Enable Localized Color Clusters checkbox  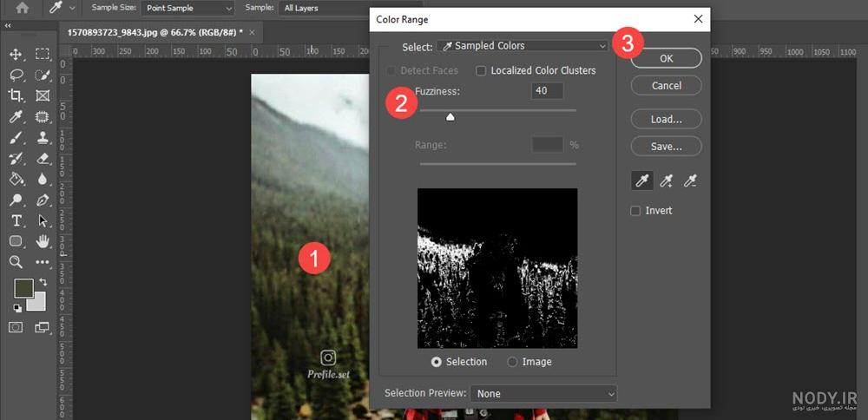481,71
